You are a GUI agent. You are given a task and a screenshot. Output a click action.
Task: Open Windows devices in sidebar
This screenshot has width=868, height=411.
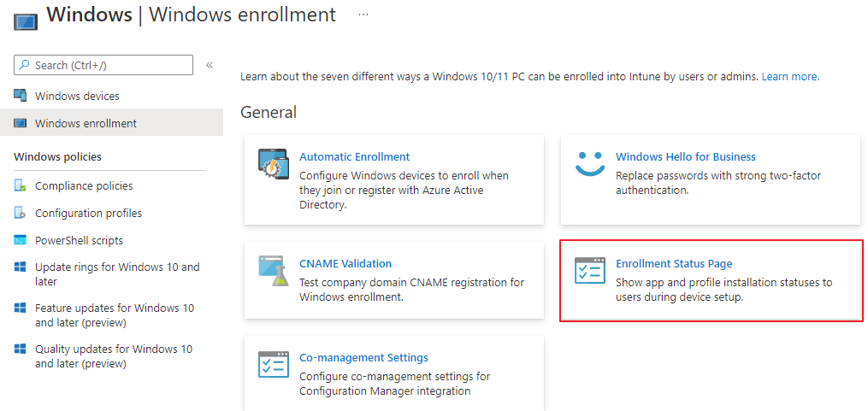pyautogui.click(x=77, y=96)
